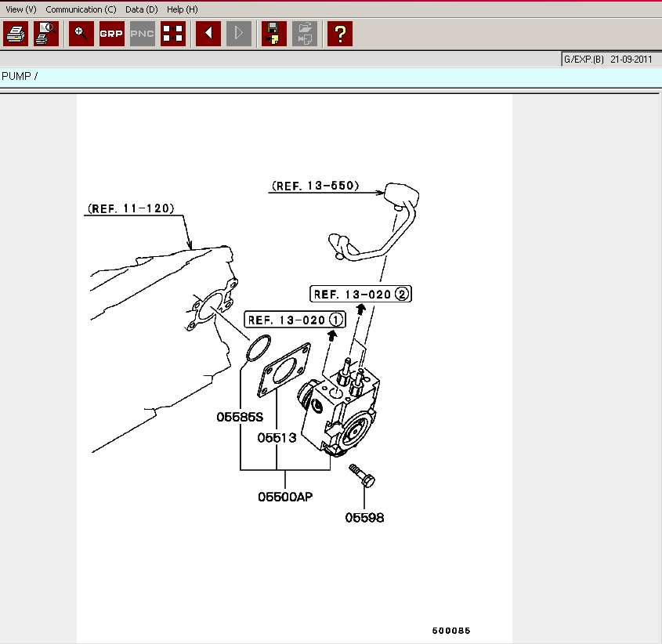Click the zoom-in magnifier tool
Screen dimensions: 662x644
[x=81, y=34]
